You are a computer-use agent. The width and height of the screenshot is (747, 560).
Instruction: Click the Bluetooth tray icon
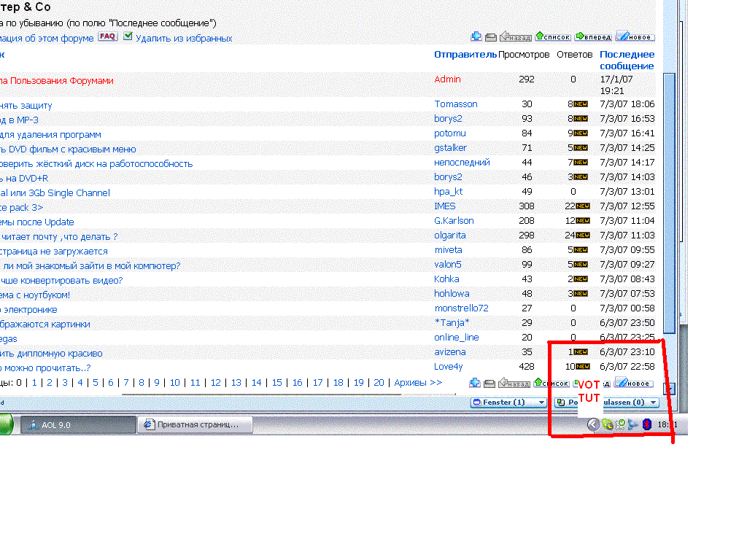click(646, 424)
